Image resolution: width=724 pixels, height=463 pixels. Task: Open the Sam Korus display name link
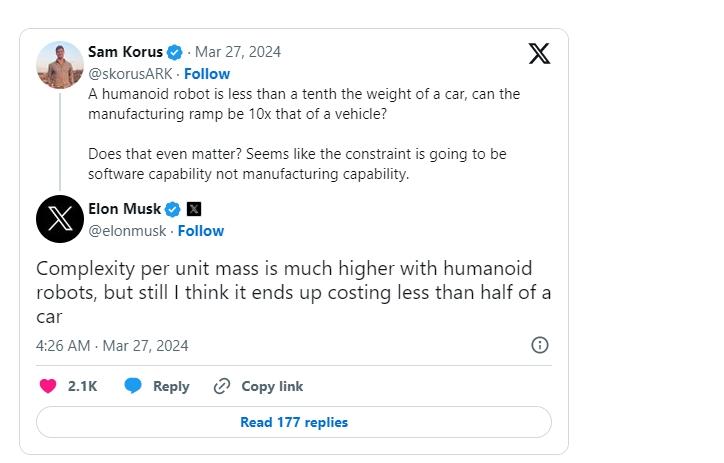[125, 52]
